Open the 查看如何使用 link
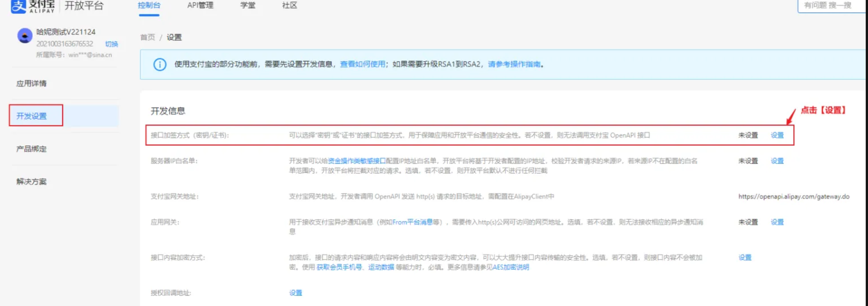868x306 pixels. 363,64
